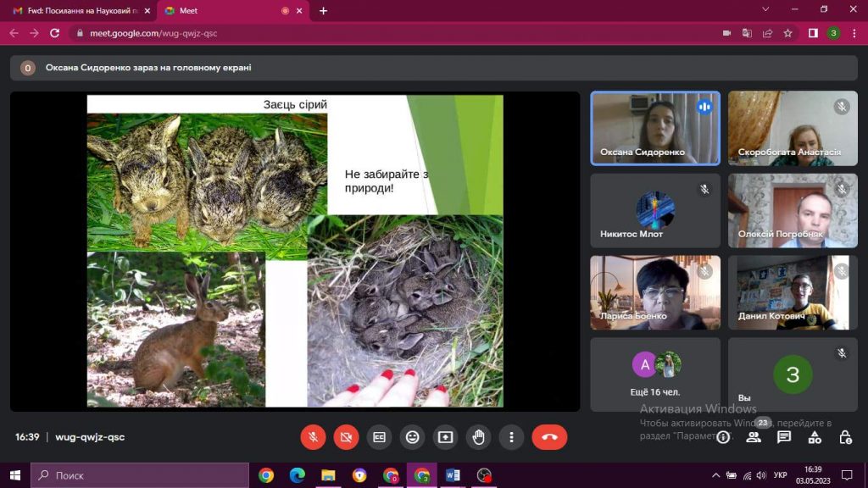Click the pinned-to-main-screen notification banner
This screenshot has width=868, height=488.
(434, 68)
